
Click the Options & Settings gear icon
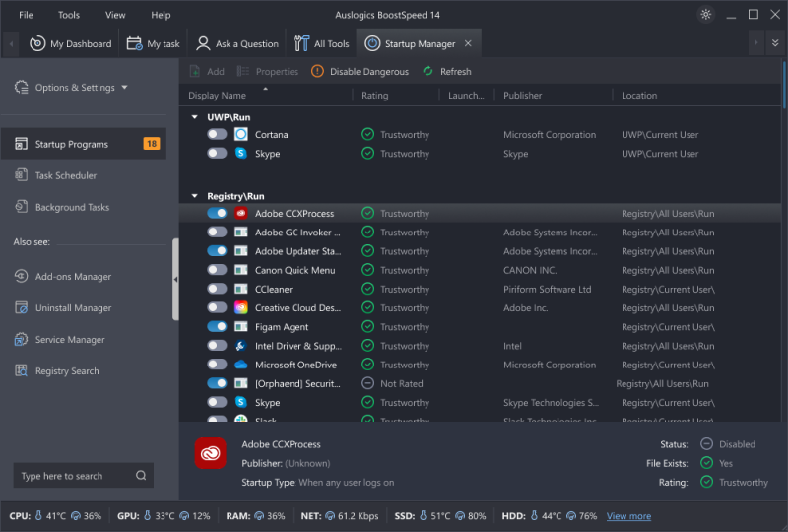(21, 87)
